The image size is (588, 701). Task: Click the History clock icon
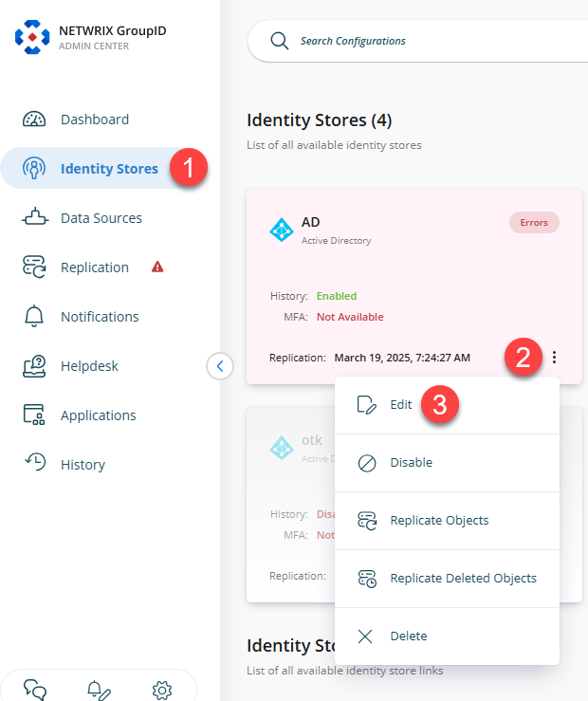click(x=35, y=462)
